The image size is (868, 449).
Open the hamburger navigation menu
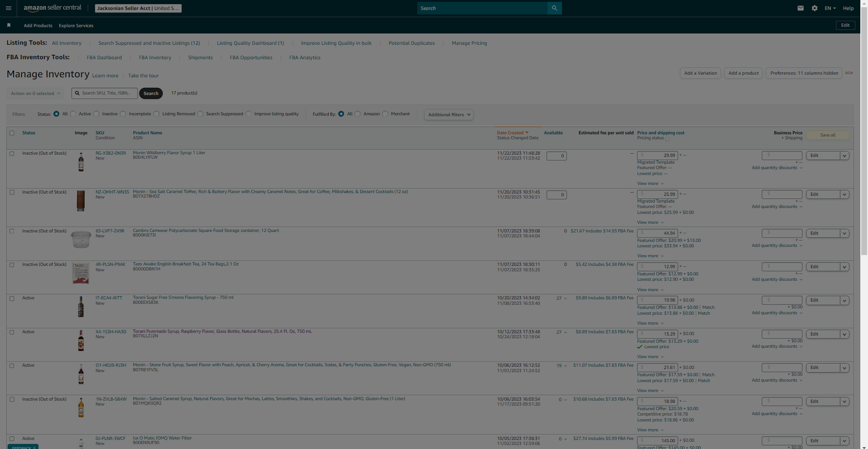(x=8, y=8)
